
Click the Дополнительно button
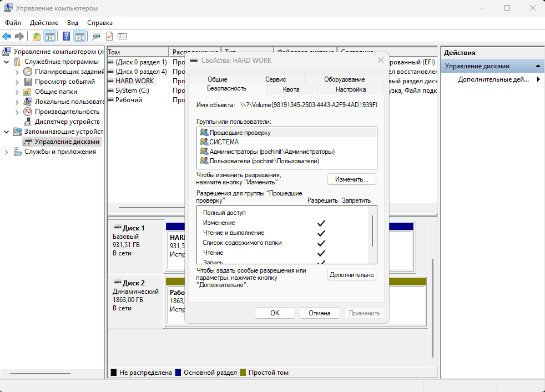[x=352, y=275]
